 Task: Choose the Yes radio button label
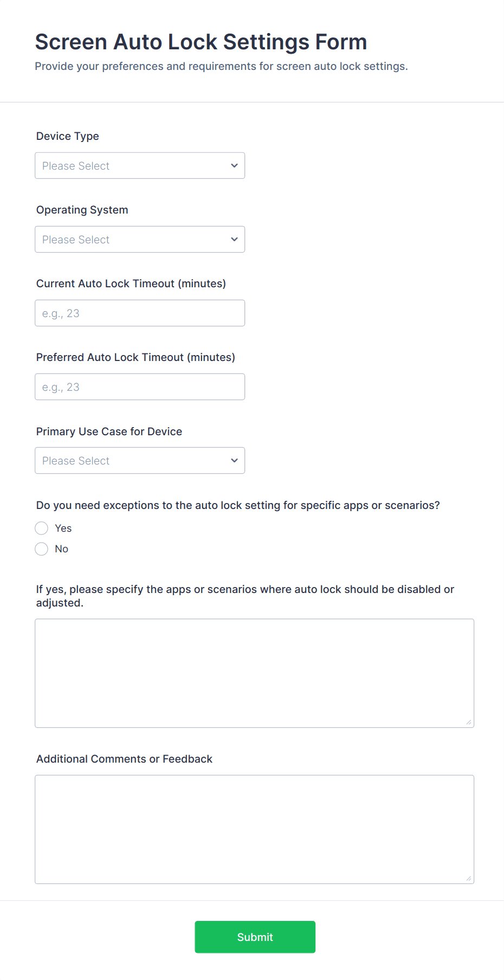click(63, 528)
